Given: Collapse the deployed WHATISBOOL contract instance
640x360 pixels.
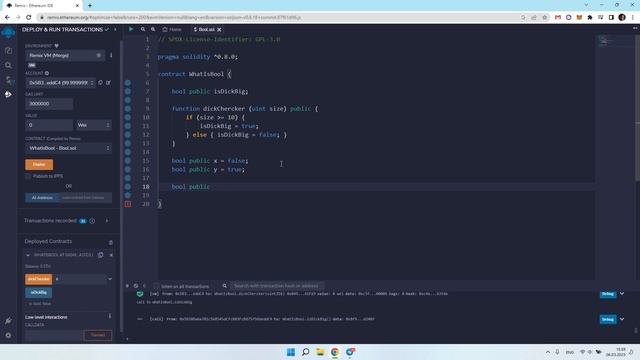Looking at the screenshot, I should pyautogui.click(x=28, y=255).
